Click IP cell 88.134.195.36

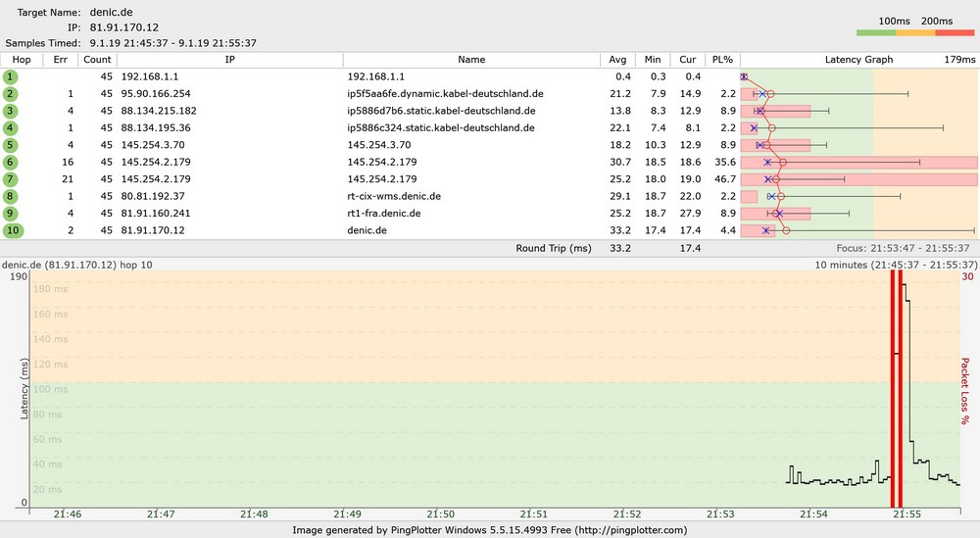(x=156, y=128)
